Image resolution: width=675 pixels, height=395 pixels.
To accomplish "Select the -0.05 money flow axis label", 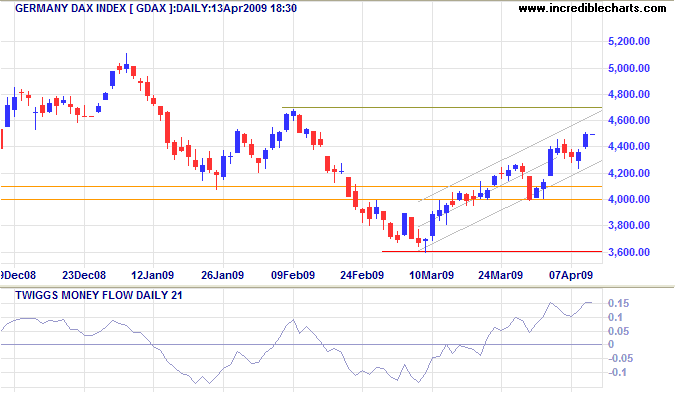I will pyautogui.click(x=620, y=358).
